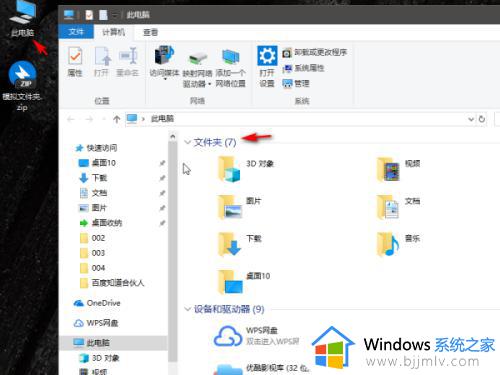Click 系统属性 in the ribbon
The image size is (500, 375).
point(303,68)
